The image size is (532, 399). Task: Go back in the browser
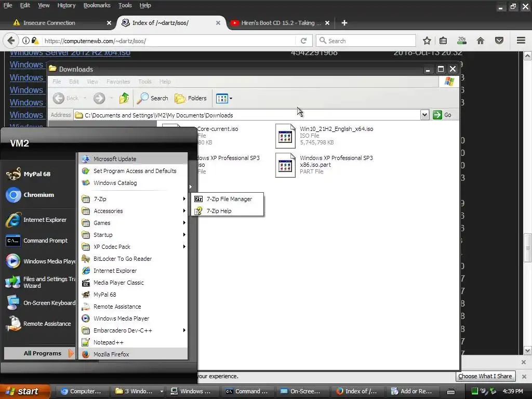(11, 41)
